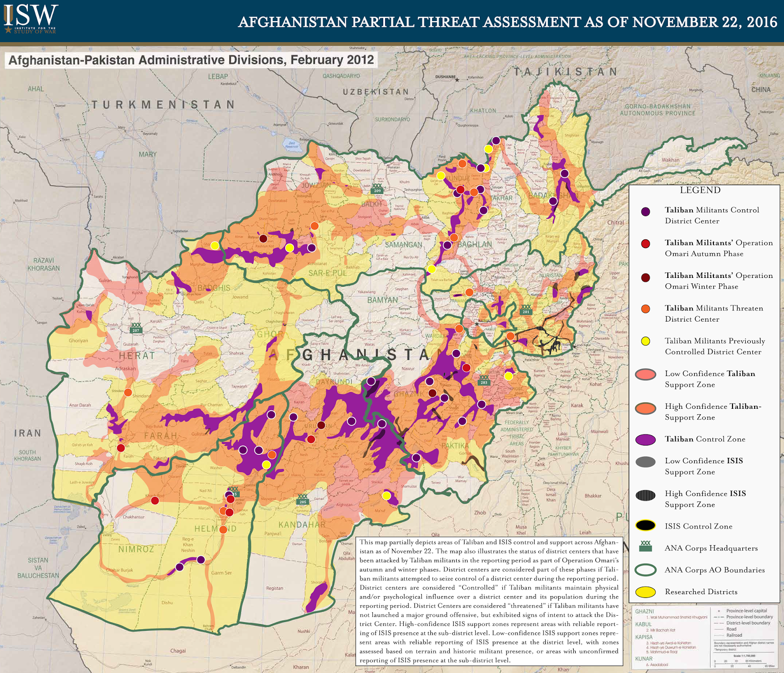Click the ISIS Control Zone legend marker
Image resolution: width=784 pixels, height=673 pixels.
(645, 526)
